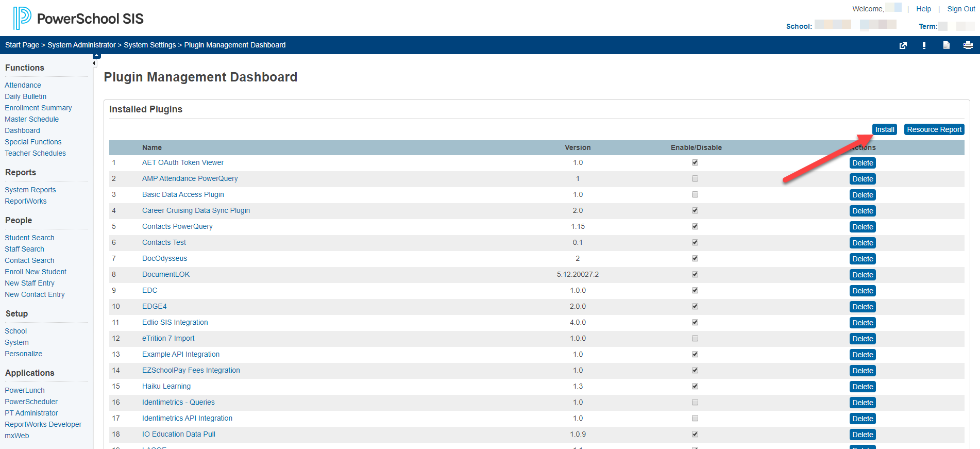Open ReportWorks Developer link

tap(43, 424)
